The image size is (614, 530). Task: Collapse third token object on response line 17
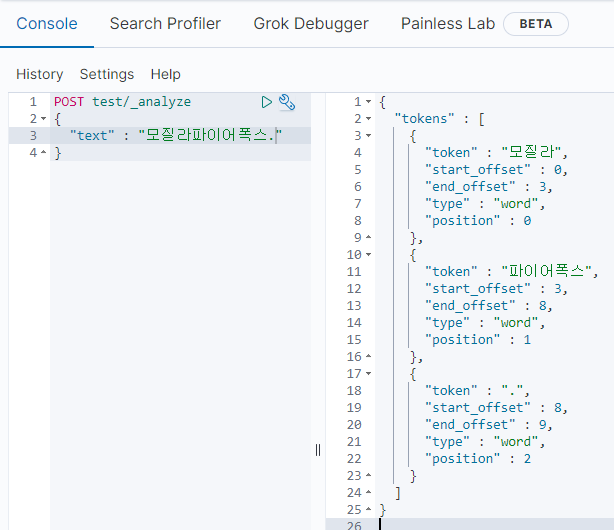click(x=369, y=374)
